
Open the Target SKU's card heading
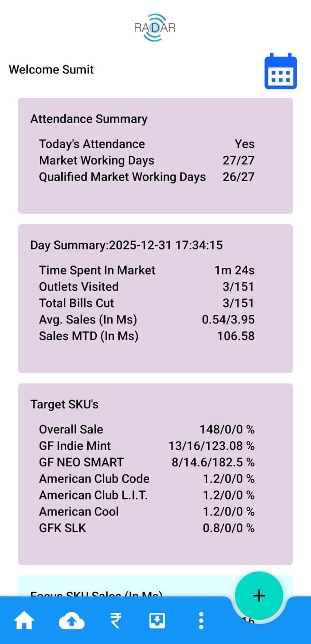pos(64,404)
